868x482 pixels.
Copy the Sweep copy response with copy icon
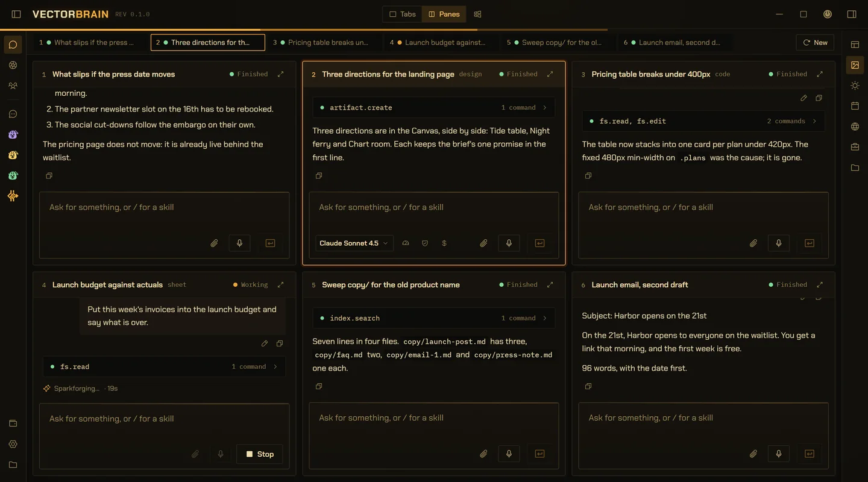319,386
